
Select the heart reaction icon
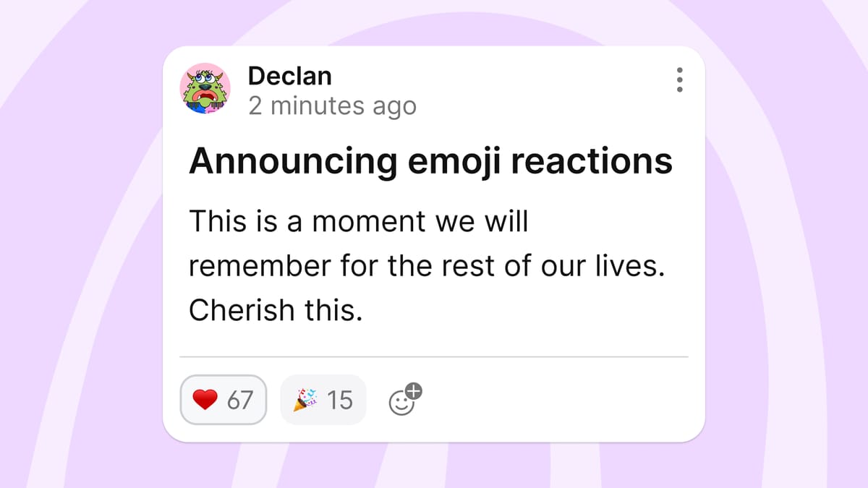tap(205, 398)
